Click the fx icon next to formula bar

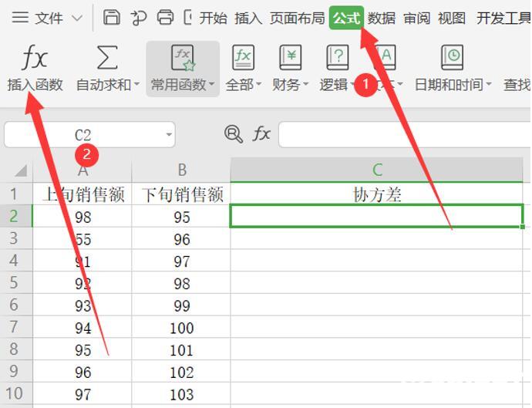click(x=261, y=133)
